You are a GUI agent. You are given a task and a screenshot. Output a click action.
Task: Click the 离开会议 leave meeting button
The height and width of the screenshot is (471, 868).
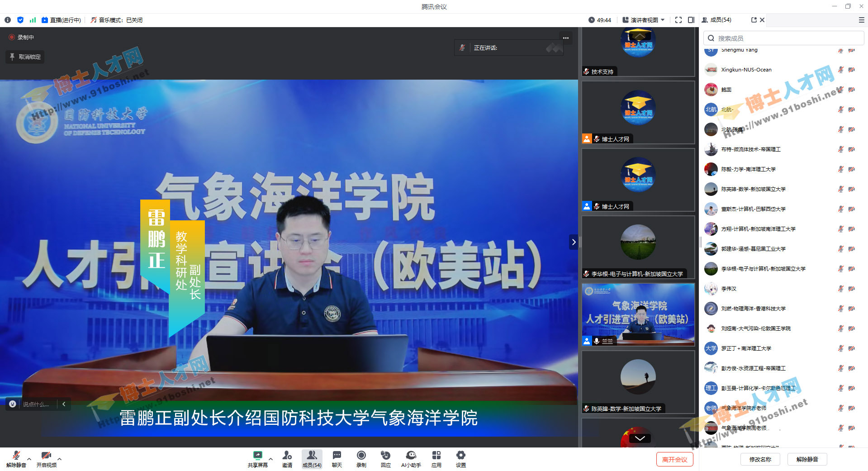pyautogui.click(x=674, y=459)
